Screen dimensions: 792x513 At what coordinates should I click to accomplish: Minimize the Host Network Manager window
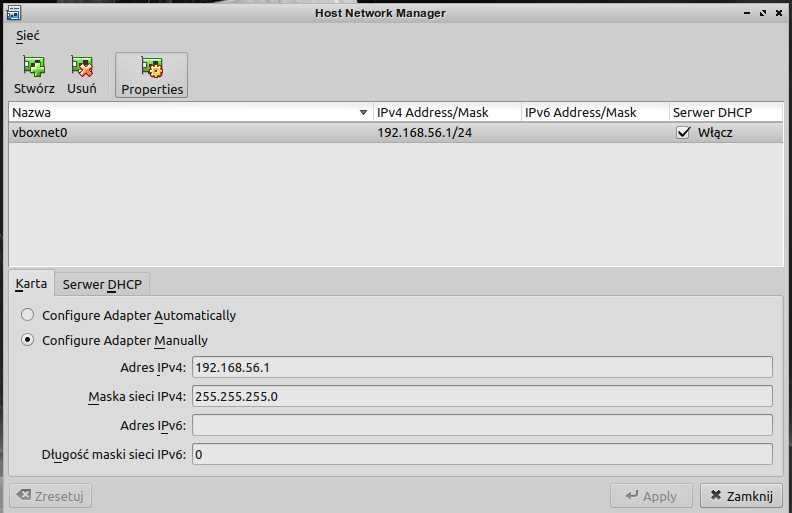pyautogui.click(x=747, y=13)
